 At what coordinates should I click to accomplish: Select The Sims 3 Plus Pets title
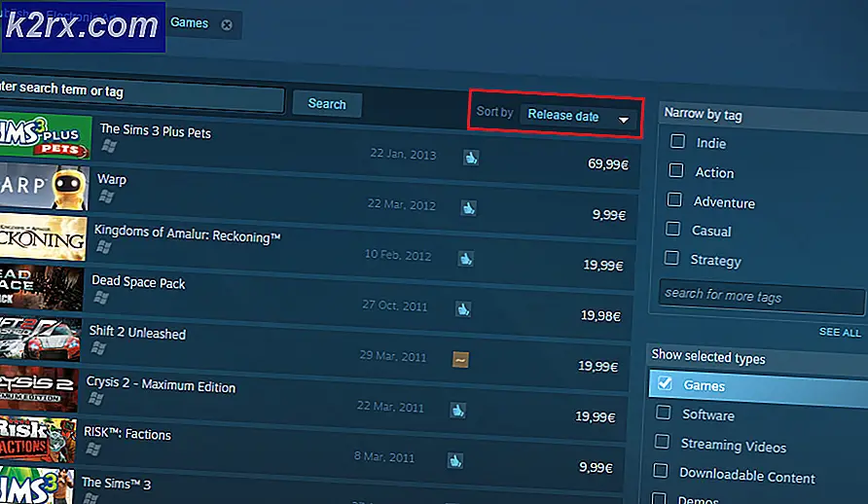tap(156, 131)
